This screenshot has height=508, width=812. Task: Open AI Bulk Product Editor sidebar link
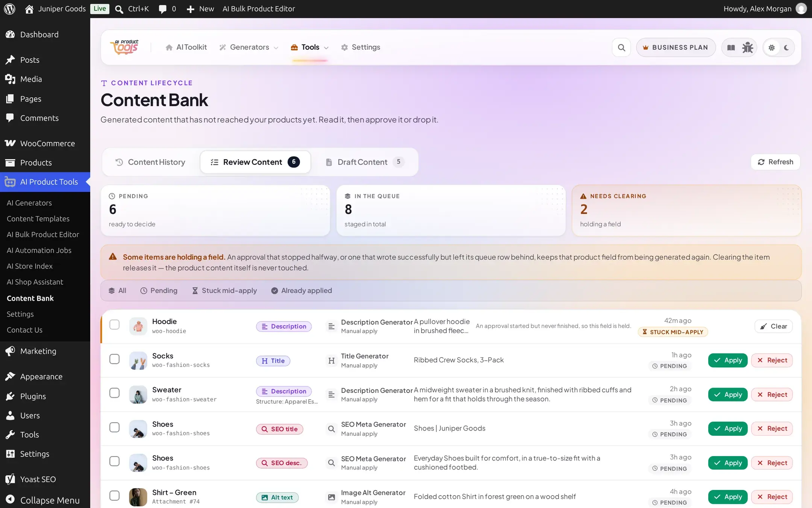[x=43, y=234]
